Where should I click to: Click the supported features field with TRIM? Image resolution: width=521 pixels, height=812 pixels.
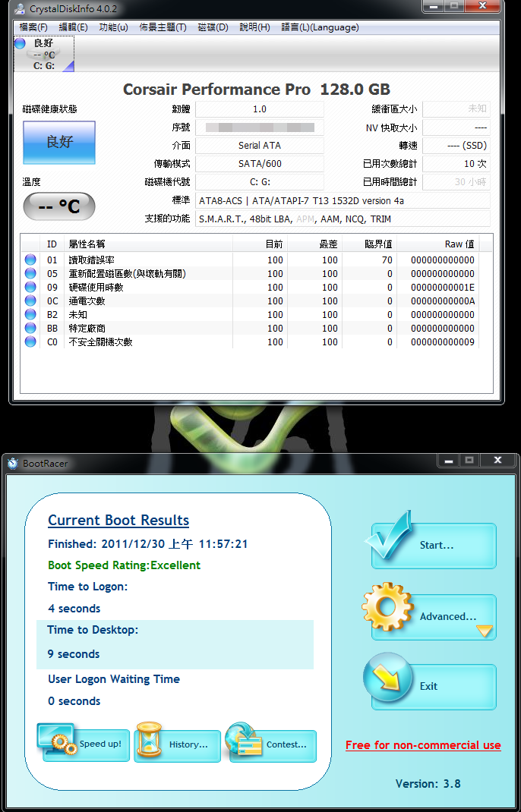[343, 219]
